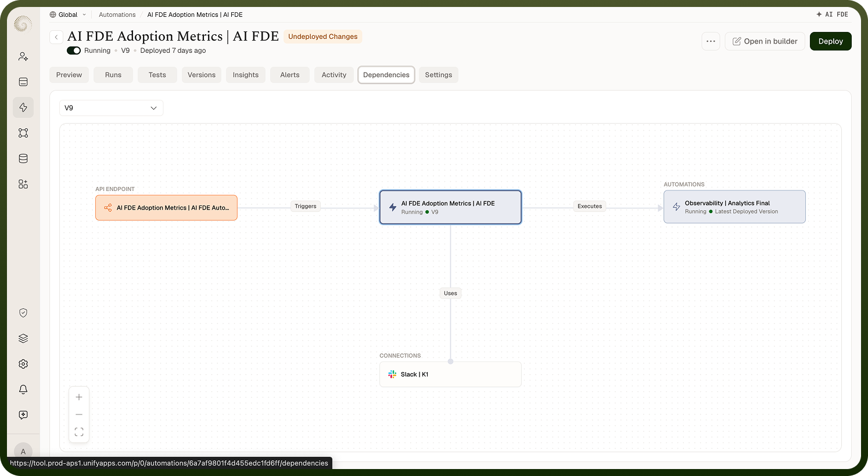Click Open in builder button
Image resolution: width=868 pixels, height=476 pixels.
pyautogui.click(x=765, y=41)
